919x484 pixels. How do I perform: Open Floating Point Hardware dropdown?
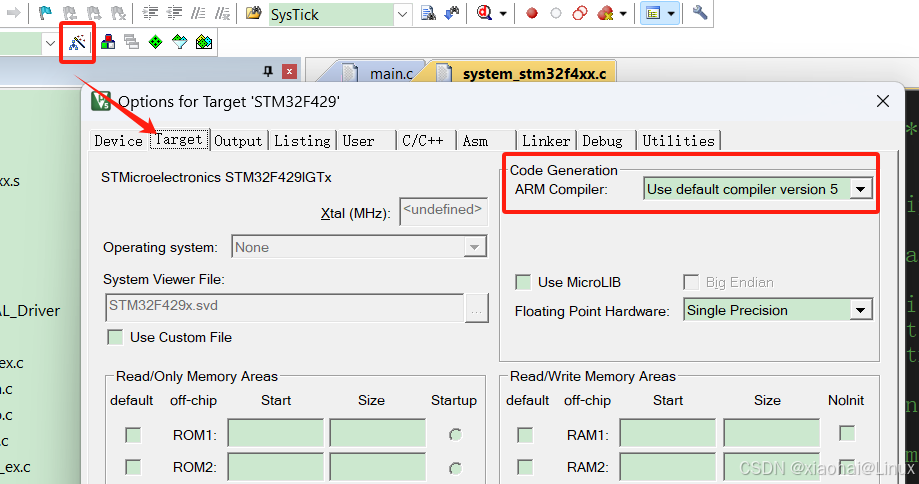coord(860,310)
